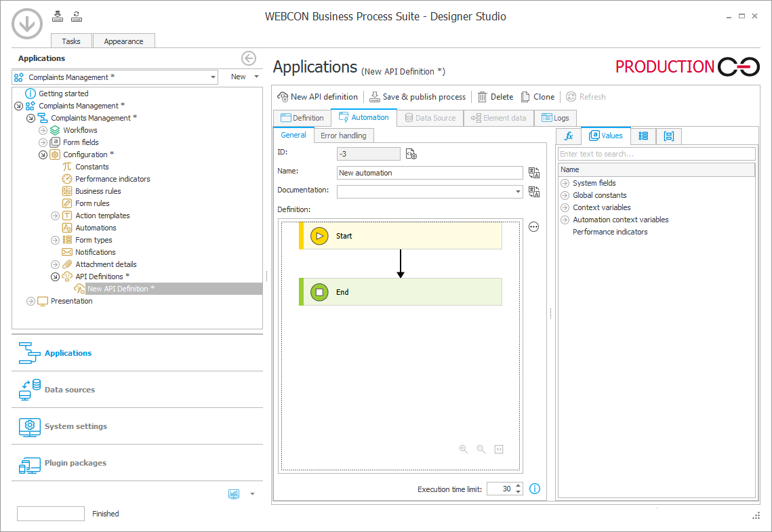This screenshot has width=772, height=532.
Task: Click the Constants pi icon
Action: pyautogui.click(x=67, y=167)
